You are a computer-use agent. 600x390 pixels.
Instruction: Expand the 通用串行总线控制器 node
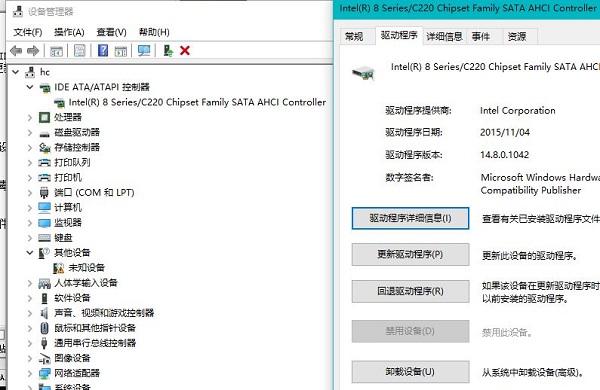[x=30, y=343]
